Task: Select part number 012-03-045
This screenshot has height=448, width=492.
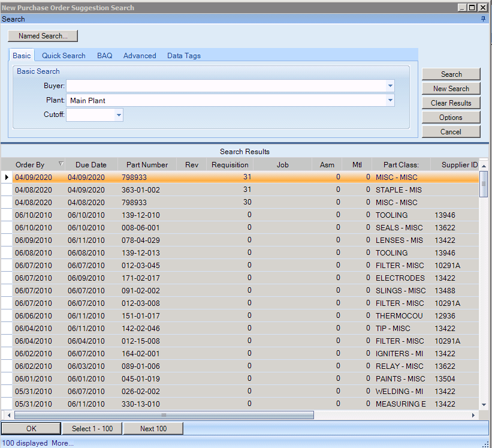Action: 141,265
